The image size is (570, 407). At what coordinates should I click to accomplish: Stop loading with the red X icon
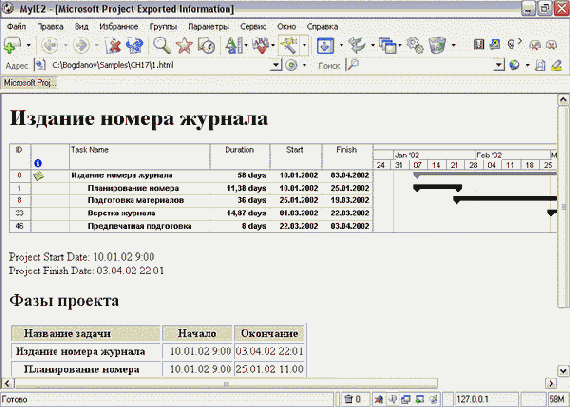113,45
